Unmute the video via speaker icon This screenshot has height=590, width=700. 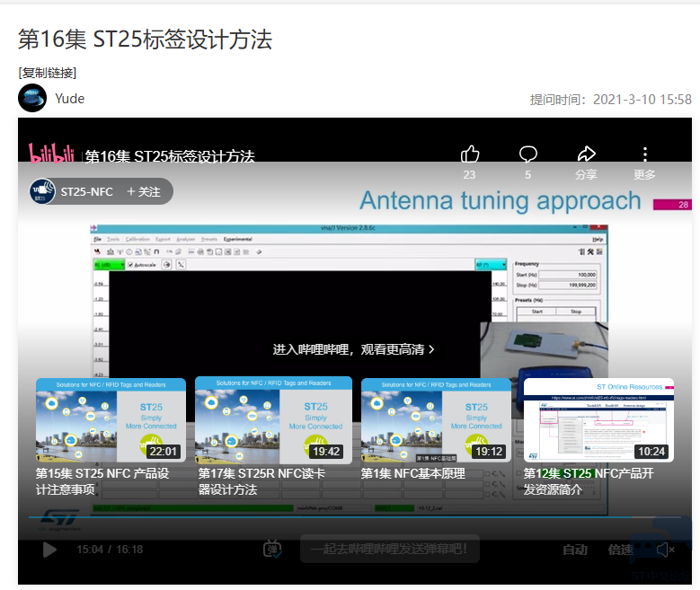pyautogui.click(x=665, y=550)
